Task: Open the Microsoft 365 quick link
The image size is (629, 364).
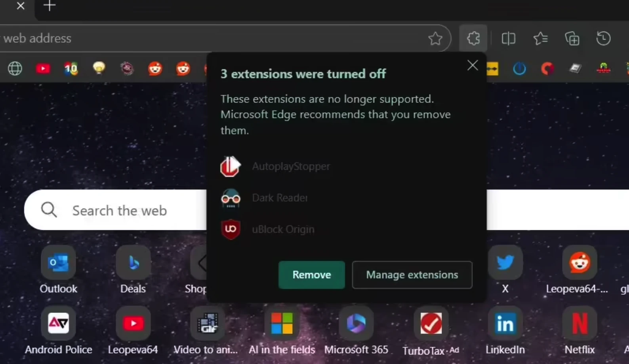Action: [x=356, y=331]
